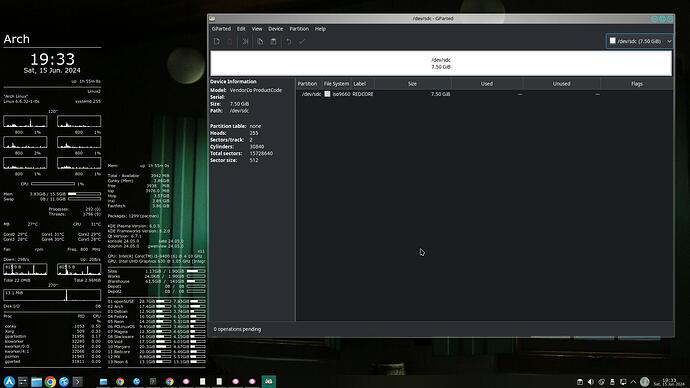Open the Device menu
The width and height of the screenshot is (690, 388).
point(275,29)
